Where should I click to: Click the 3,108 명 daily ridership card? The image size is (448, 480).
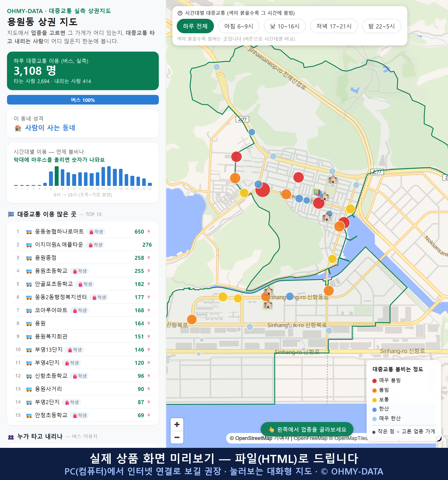pos(83,71)
